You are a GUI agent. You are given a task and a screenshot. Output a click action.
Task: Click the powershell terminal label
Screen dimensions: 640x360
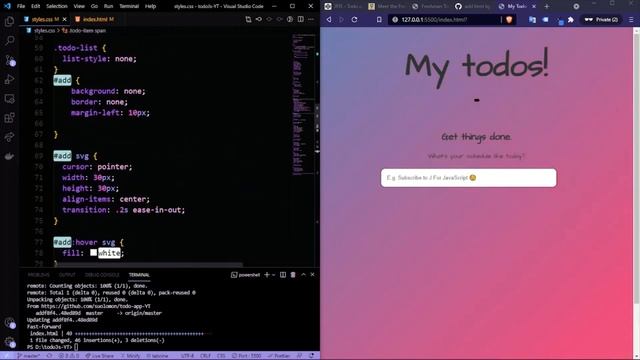[245, 275]
